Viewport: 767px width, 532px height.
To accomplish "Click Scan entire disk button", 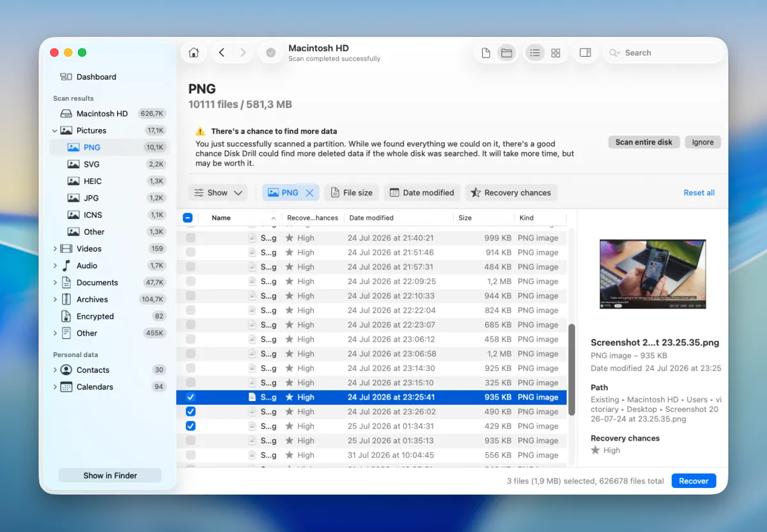I will pyautogui.click(x=644, y=142).
